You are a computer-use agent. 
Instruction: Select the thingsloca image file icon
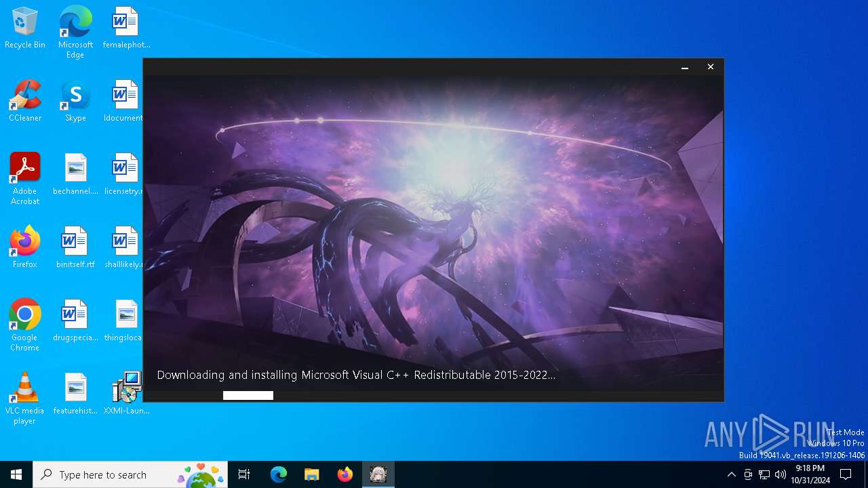click(x=124, y=321)
